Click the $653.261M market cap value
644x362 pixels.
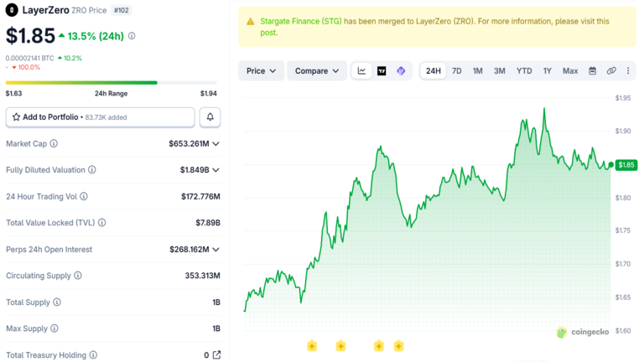click(189, 143)
